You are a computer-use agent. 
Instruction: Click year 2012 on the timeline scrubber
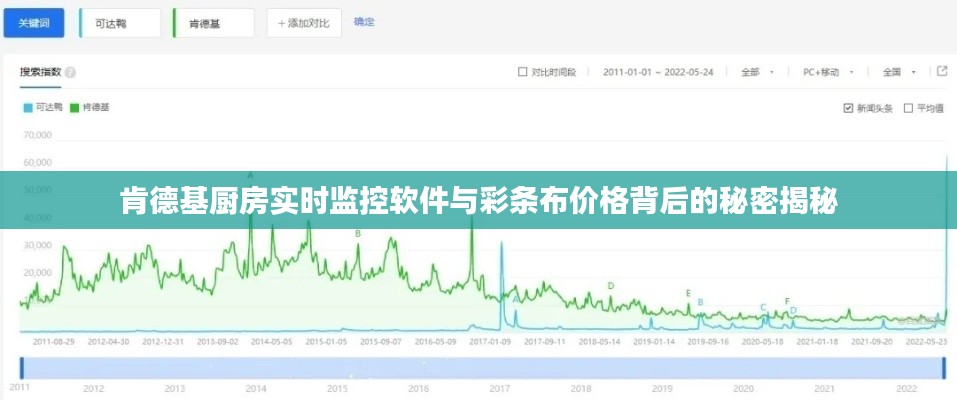tap(93, 388)
